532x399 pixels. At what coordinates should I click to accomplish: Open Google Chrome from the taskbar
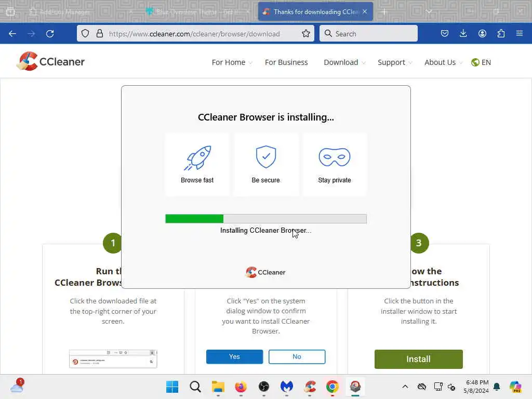tap(332, 387)
